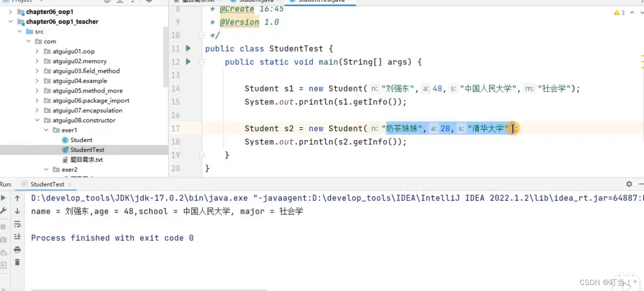This screenshot has width=644, height=291.
Task: Select Student class in exer1
Action: click(x=81, y=140)
